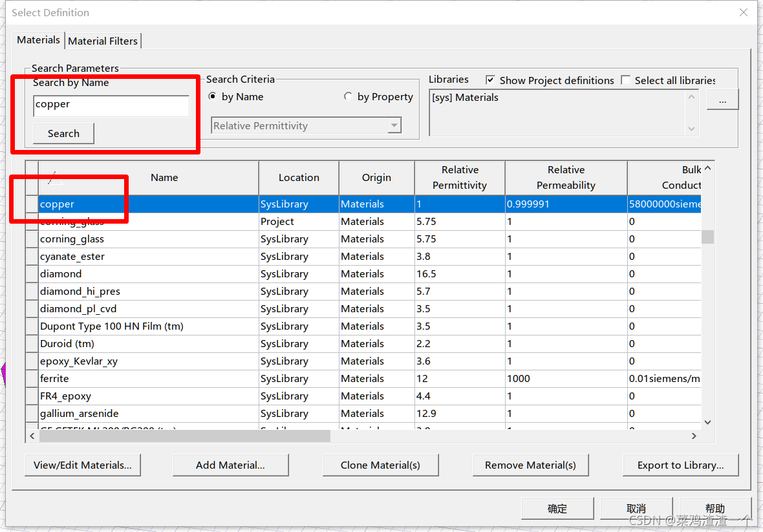Toggle Select all libraries checkbox
The width and height of the screenshot is (763, 532).
pos(626,80)
